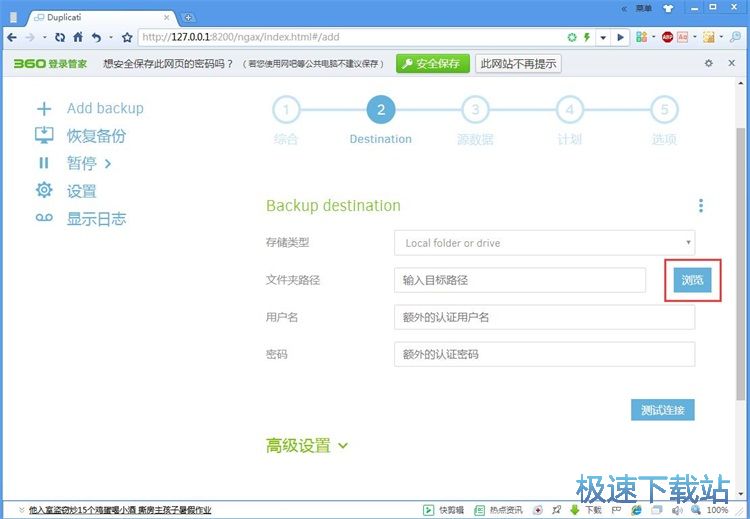Click the bookmark star icon
Image resolution: width=750 pixels, height=519 pixels.
(127, 37)
